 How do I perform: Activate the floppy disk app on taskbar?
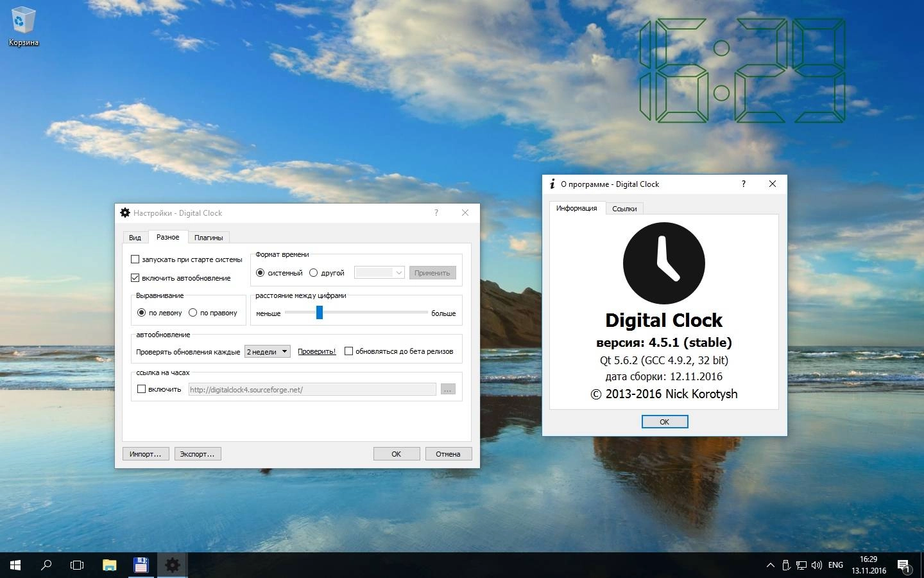click(x=141, y=565)
